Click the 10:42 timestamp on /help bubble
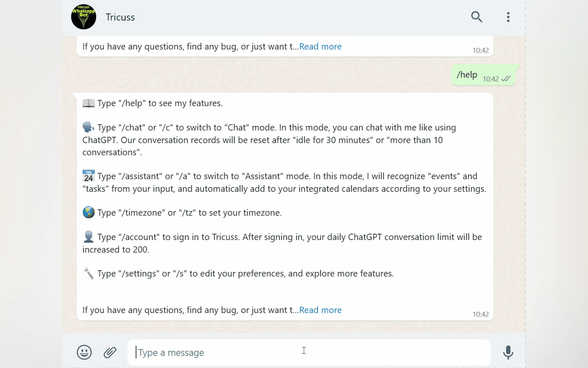The width and height of the screenshot is (588, 368). [491, 79]
